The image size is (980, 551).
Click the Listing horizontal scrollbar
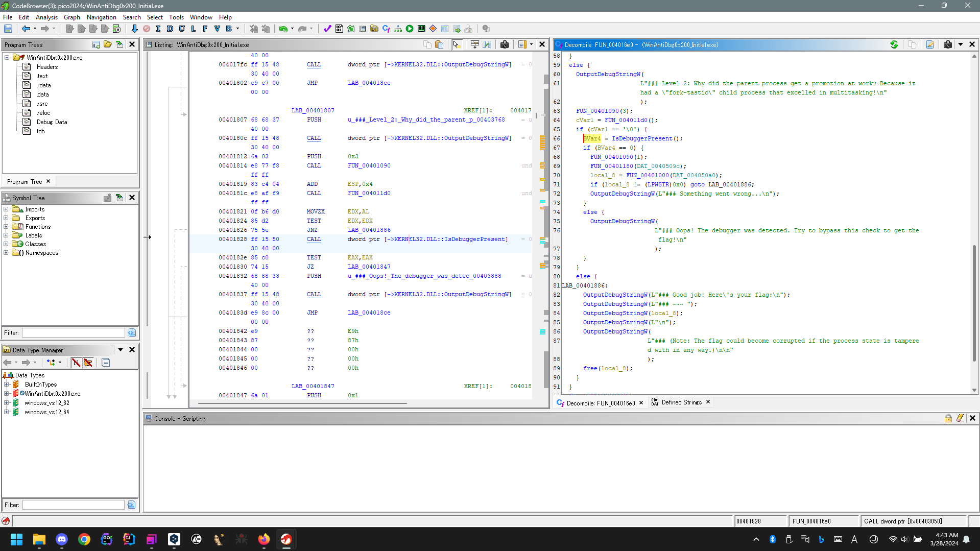(302, 403)
